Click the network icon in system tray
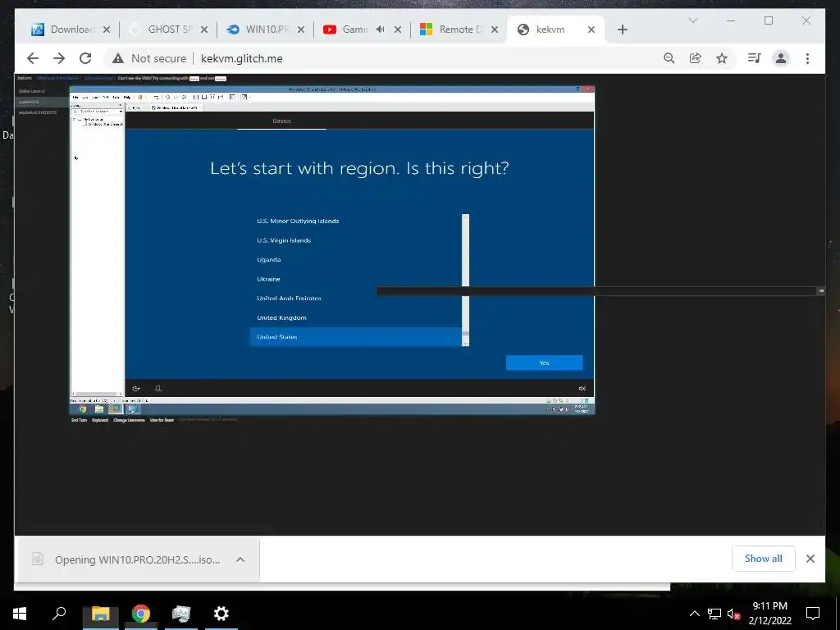 click(714, 614)
